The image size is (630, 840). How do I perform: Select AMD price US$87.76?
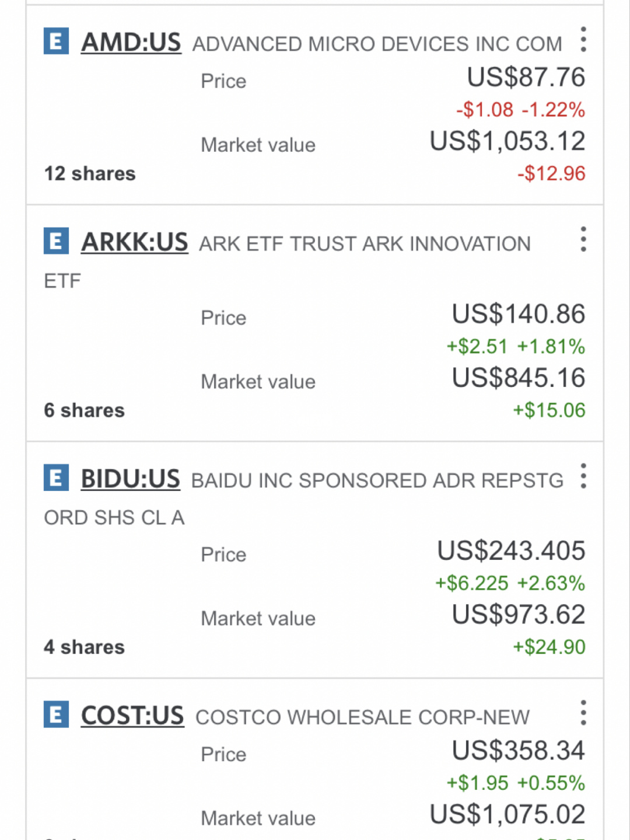tap(526, 78)
